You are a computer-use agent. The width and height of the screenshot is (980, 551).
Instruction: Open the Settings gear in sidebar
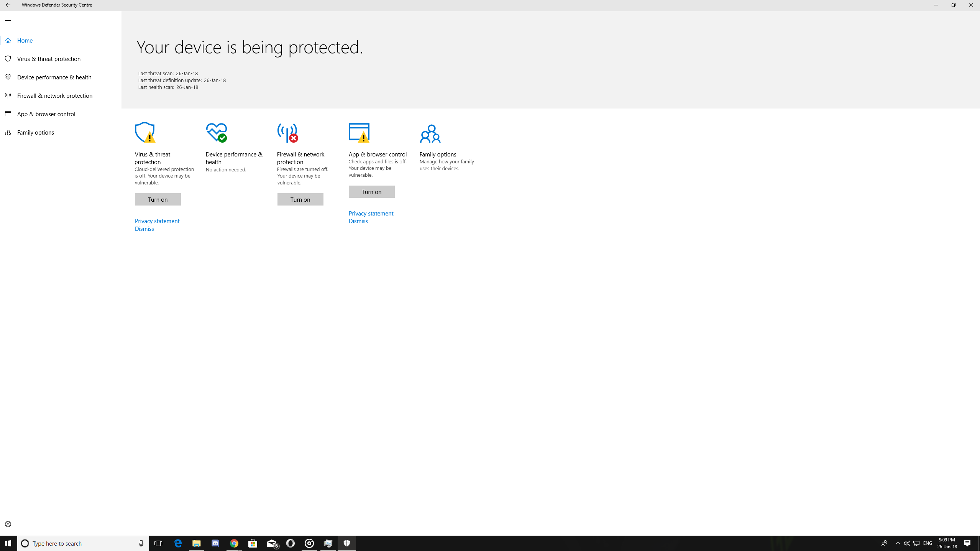pos(8,524)
